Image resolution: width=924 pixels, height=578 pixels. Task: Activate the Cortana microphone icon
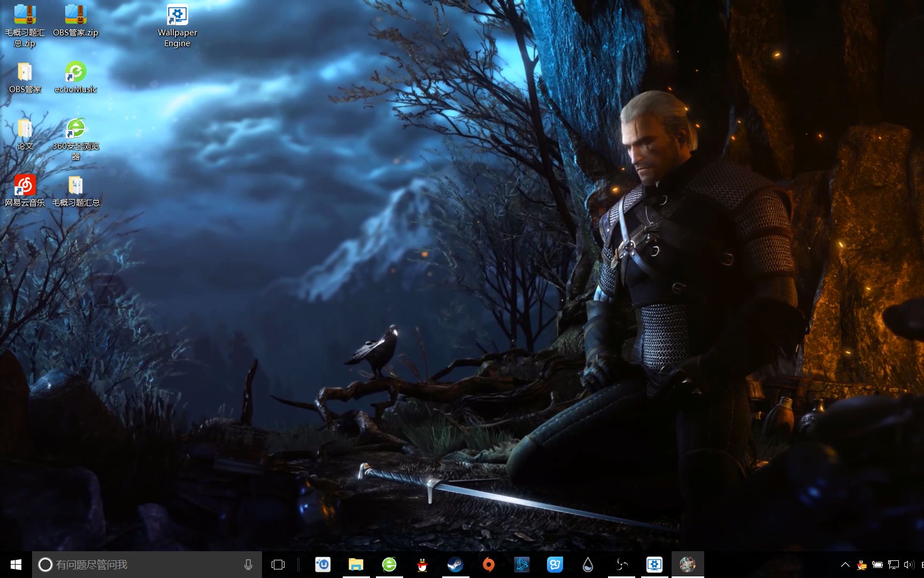click(248, 565)
